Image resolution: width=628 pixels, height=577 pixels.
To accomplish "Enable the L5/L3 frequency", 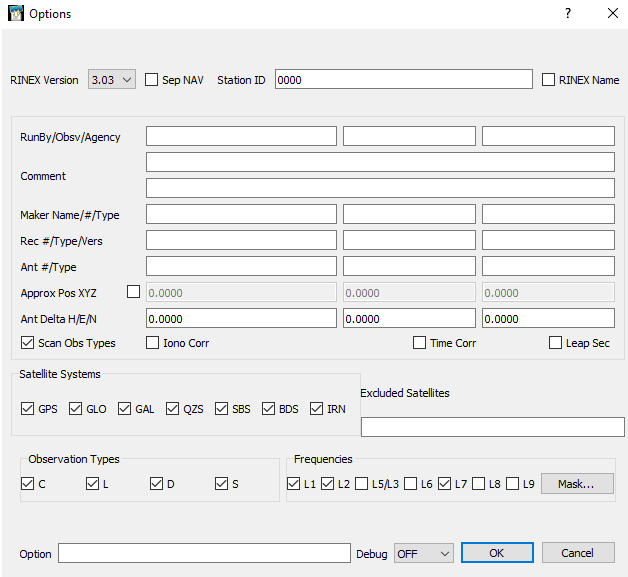I will 361,483.
